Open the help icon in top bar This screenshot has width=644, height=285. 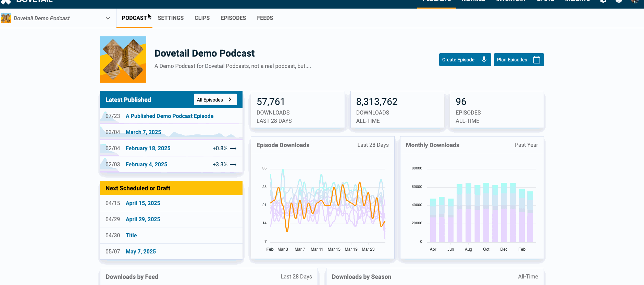(619, 1)
